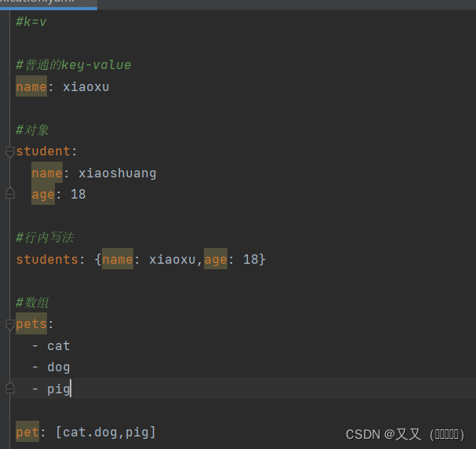Click the pet key on last line

pyautogui.click(x=27, y=432)
